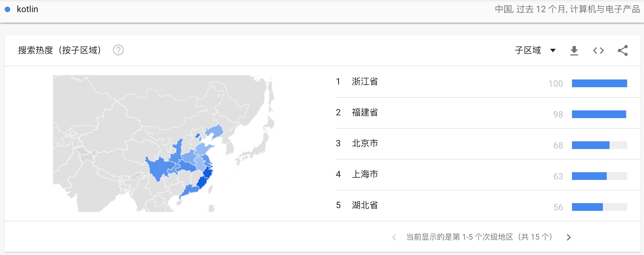The image size is (644, 255).
Task: Go to next page of regions
Action: pyautogui.click(x=569, y=237)
